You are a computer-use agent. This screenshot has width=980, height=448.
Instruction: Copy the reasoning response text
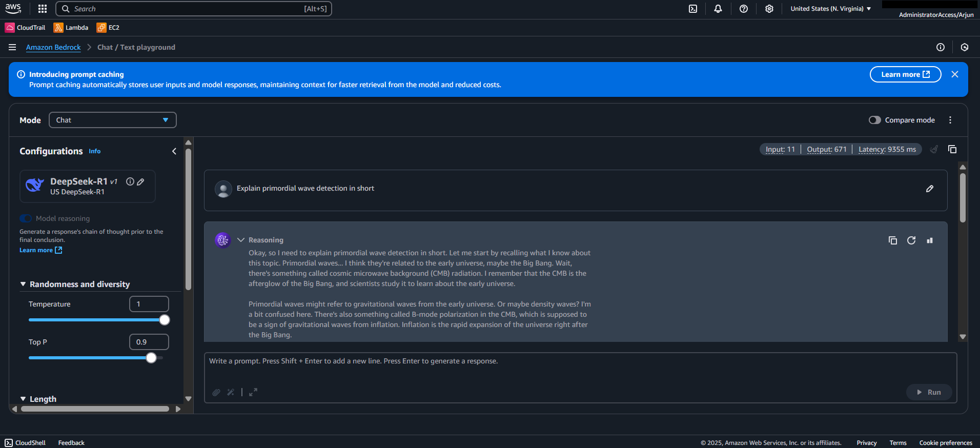[893, 240]
